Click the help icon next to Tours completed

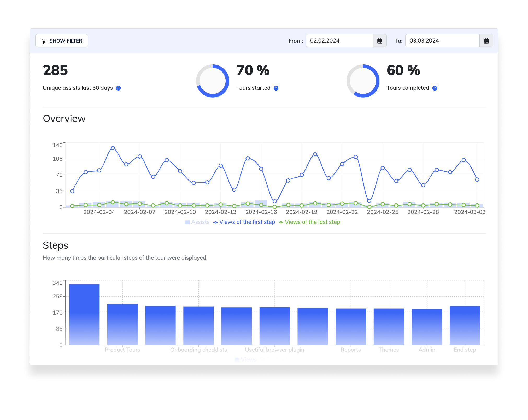click(435, 88)
